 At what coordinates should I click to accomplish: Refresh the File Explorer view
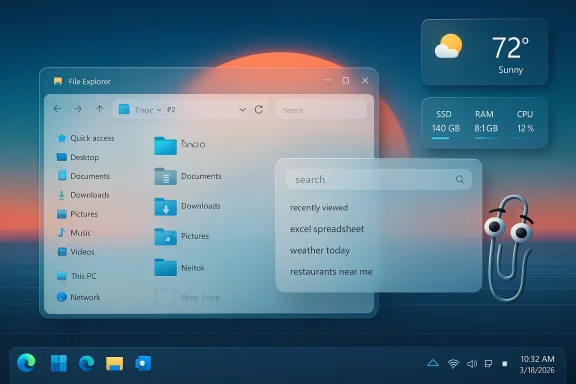point(259,110)
